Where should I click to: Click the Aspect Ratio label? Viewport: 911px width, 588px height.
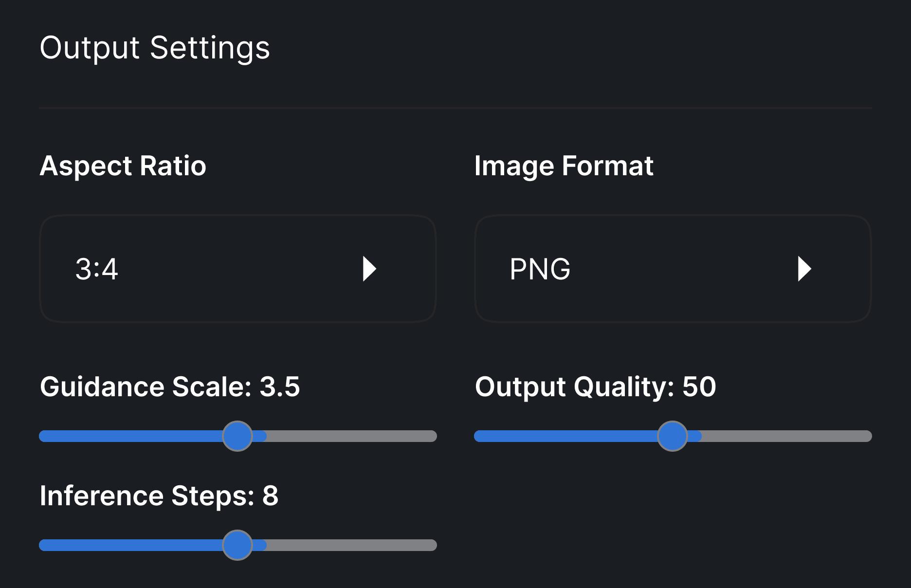pyautogui.click(x=123, y=165)
